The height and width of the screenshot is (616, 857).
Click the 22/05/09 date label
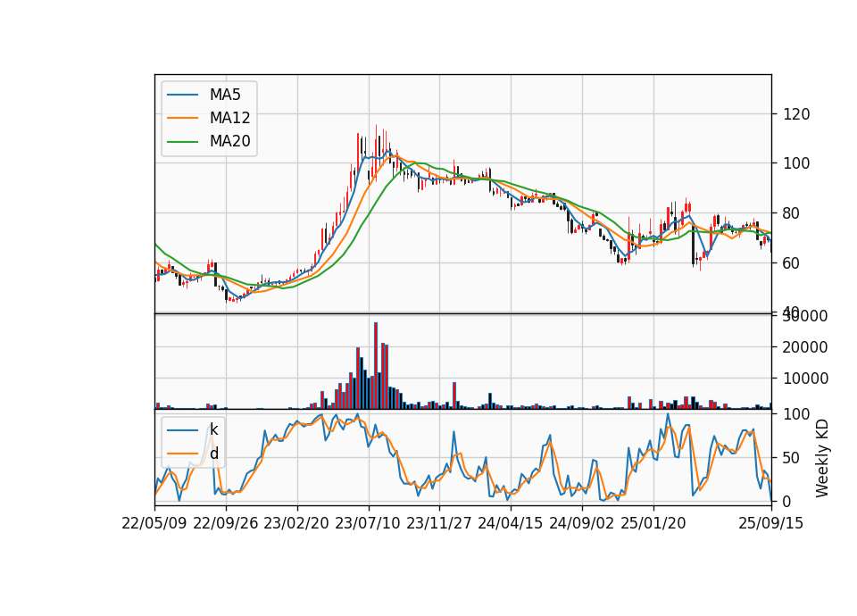tap(154, 523)
